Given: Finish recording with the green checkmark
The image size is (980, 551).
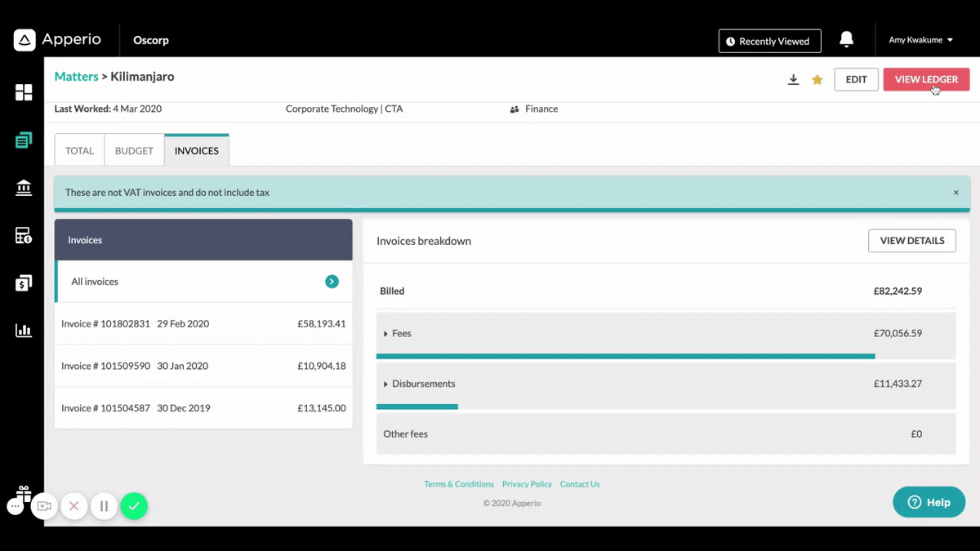Looking at the screenshot, I should [x=134, y=506].
